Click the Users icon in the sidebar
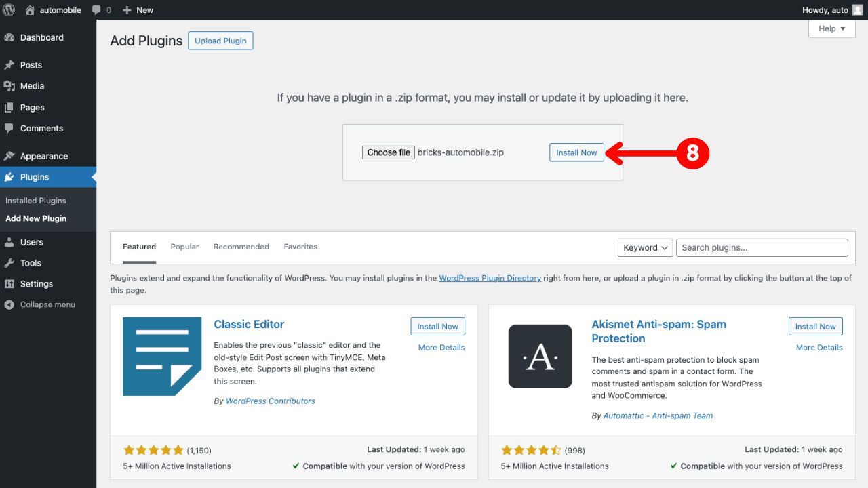This screenshot has height=488, width=868. (x=9, y=242)
